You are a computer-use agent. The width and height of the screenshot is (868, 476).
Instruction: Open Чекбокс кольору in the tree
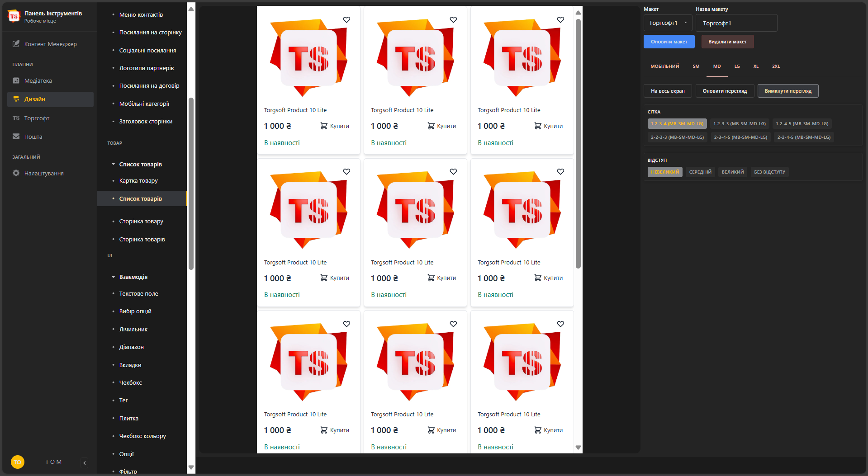point(142,436)
